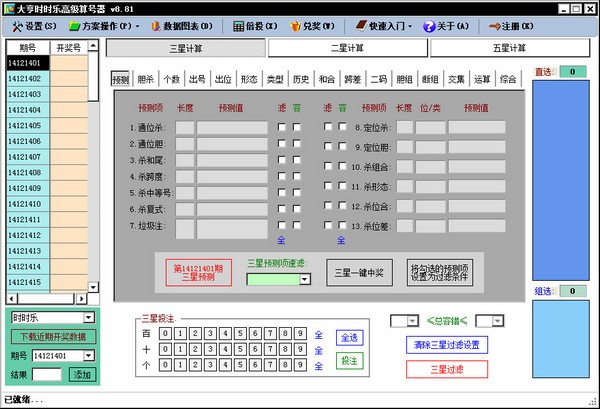This screenshot has height=409, width=600.
Task: Check the 容 box for 3.杀和尾
Action: point(296,160)
